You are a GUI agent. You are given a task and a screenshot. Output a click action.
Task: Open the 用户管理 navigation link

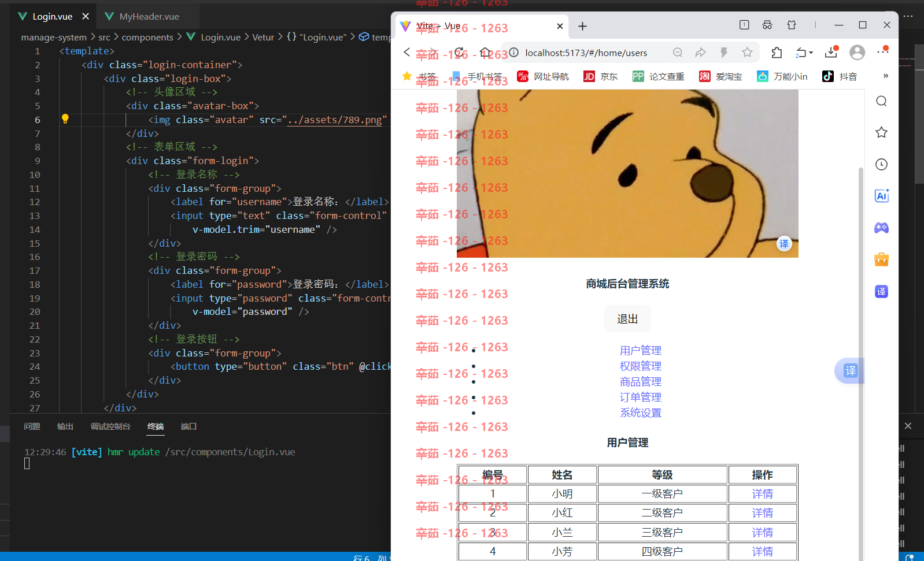pos(641,351)
